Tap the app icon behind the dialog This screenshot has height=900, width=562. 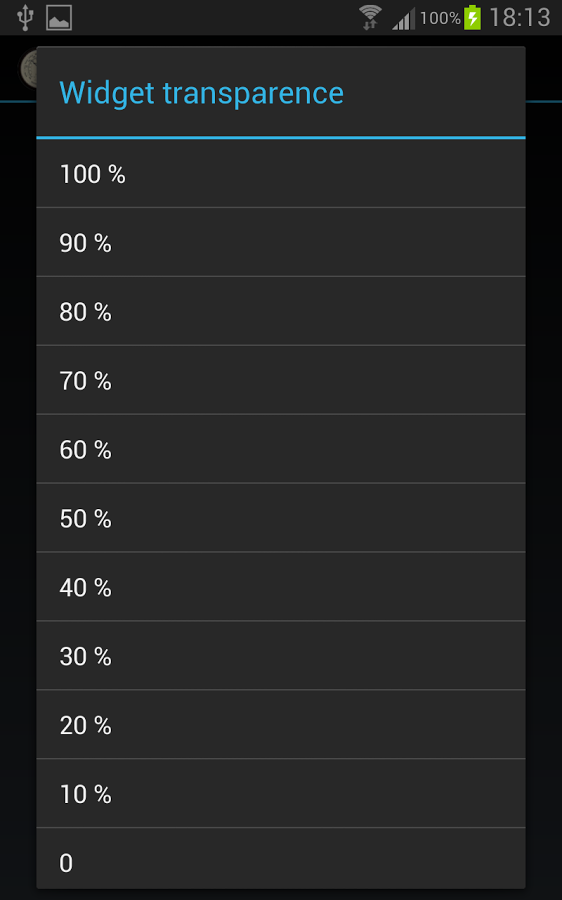pyautogui.click(x=28, y=69)
